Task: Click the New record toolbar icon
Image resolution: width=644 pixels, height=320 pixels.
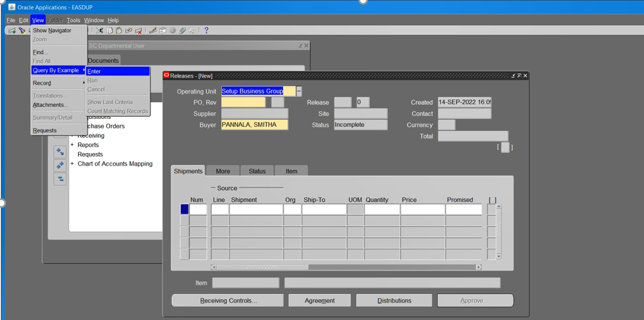Action: point(12,31)
